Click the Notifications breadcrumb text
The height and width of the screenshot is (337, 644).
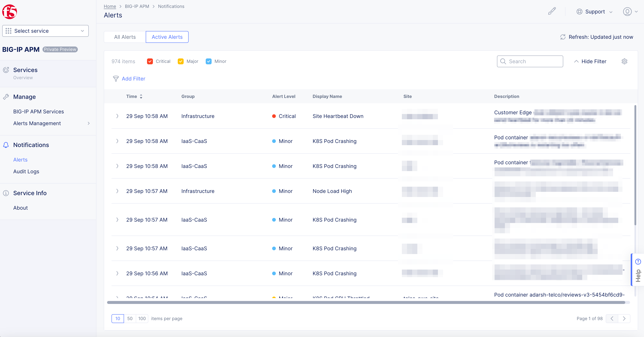171,6
